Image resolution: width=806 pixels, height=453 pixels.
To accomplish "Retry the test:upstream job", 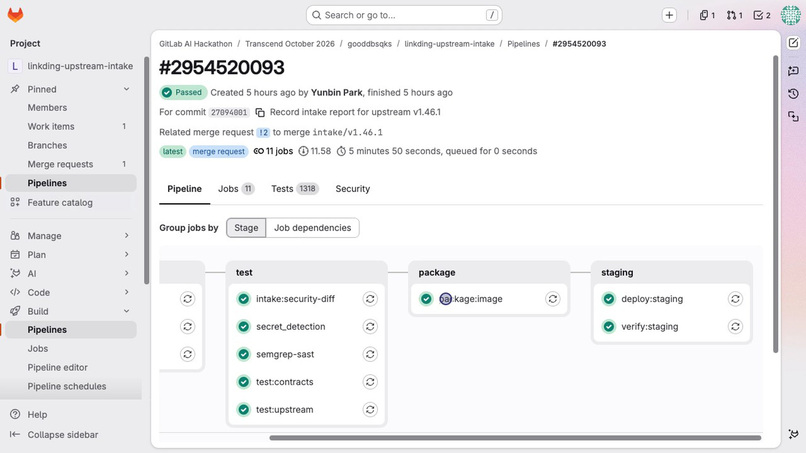I will (x=370, y=410).
